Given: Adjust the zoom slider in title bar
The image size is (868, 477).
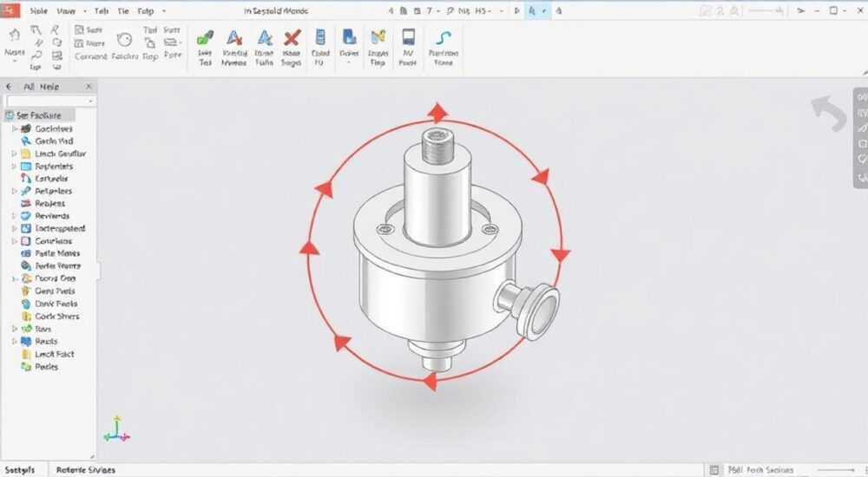Looking at the screenshot, I should coord(766,10).
